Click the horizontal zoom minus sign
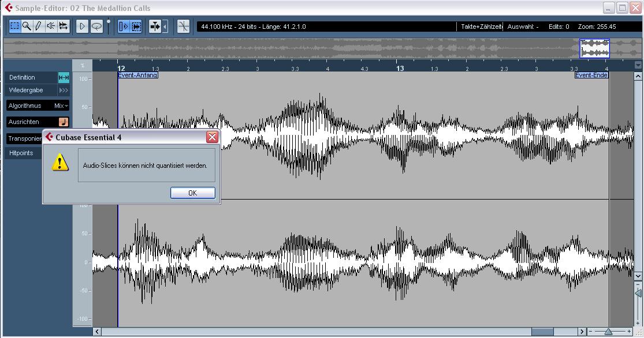The image size is (644, 338). coord(591,332)
